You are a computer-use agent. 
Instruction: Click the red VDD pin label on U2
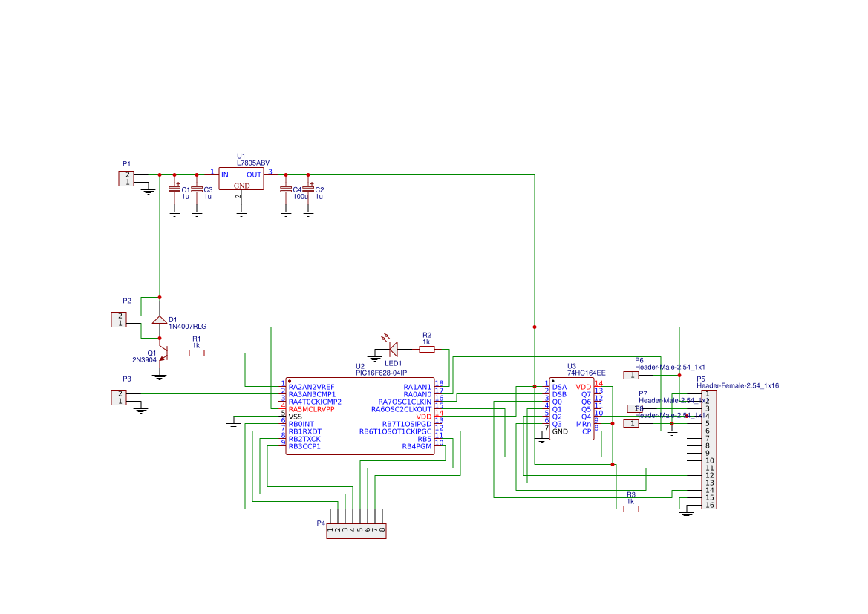[x=423, y=417]
